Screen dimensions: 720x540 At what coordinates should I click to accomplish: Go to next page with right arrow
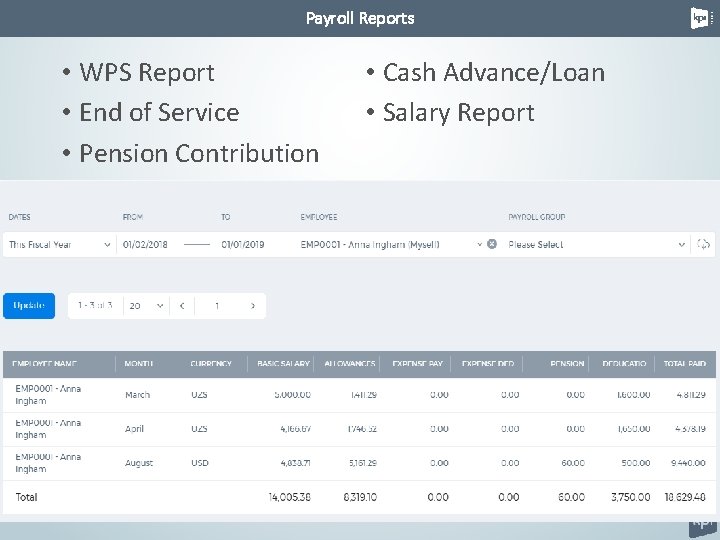[253, 306]
